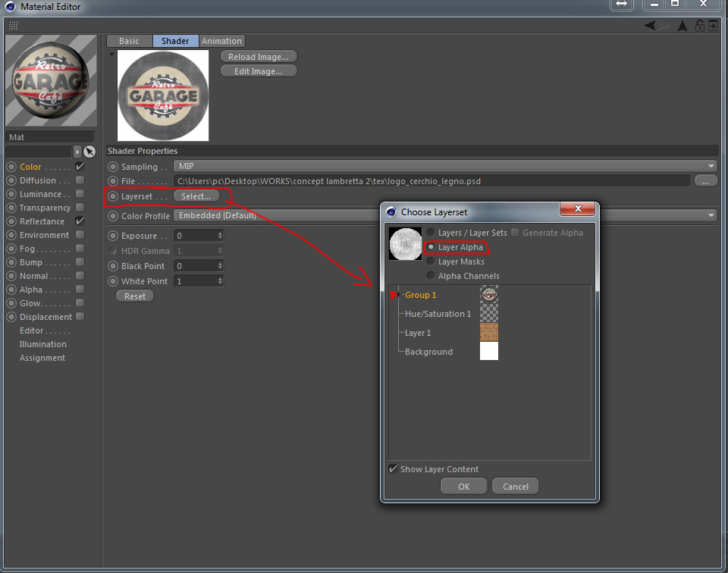728x573 pixels.
Task: Enable the Transparency channel checkbox
Action: pos(80,207)
